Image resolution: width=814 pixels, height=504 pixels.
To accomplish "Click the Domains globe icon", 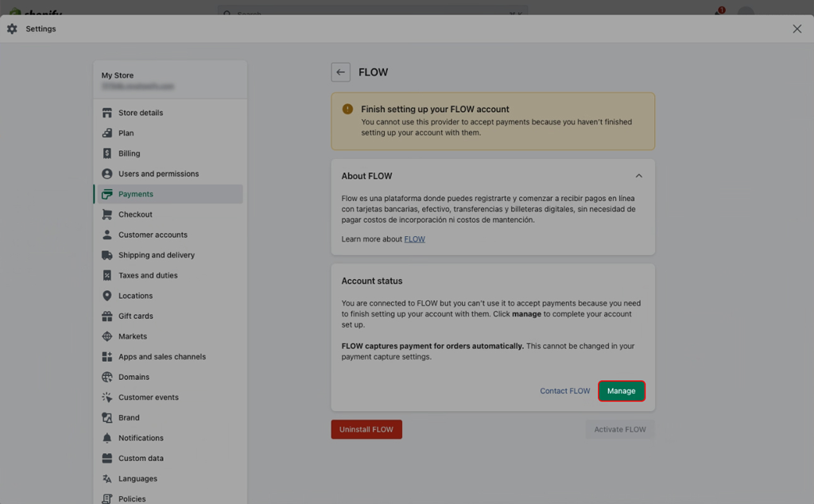I will (x=107, y=377).
